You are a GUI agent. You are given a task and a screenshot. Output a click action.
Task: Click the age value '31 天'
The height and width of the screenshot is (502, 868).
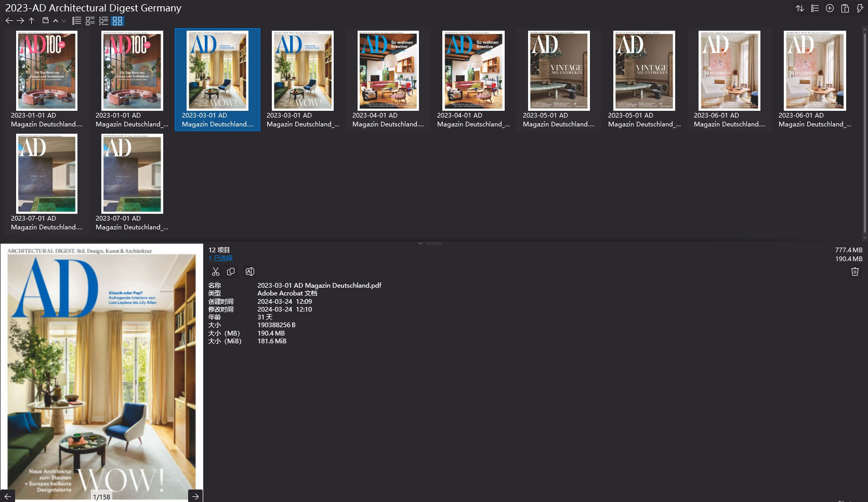[265, 317]
